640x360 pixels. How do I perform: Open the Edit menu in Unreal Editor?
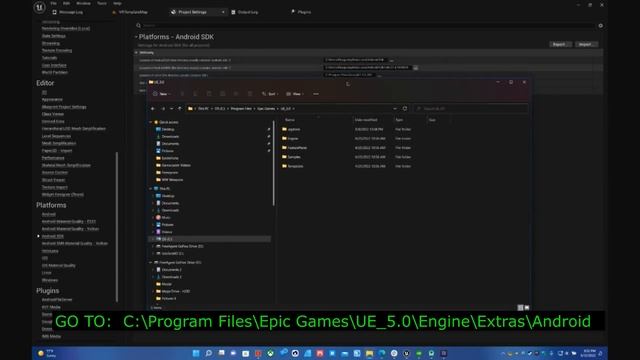(66, 3)
